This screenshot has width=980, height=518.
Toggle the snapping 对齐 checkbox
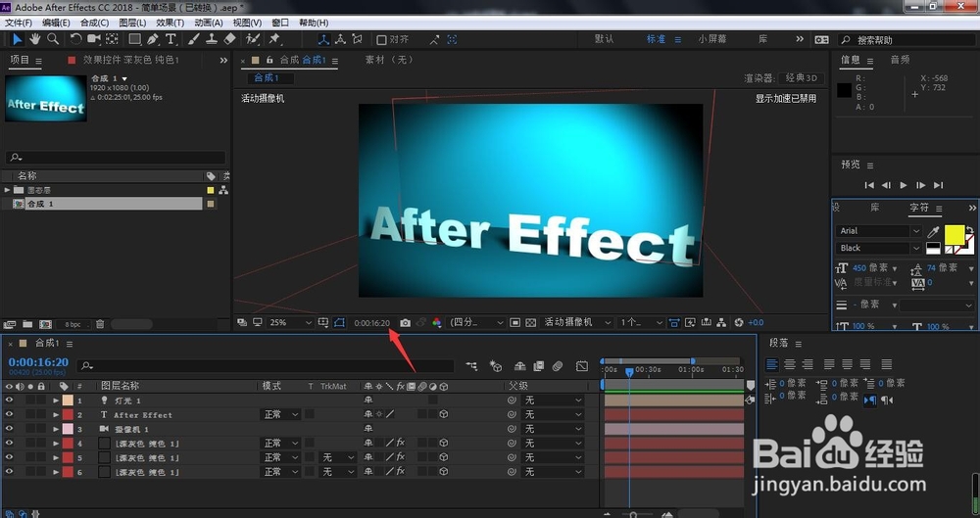pos(381,39)
